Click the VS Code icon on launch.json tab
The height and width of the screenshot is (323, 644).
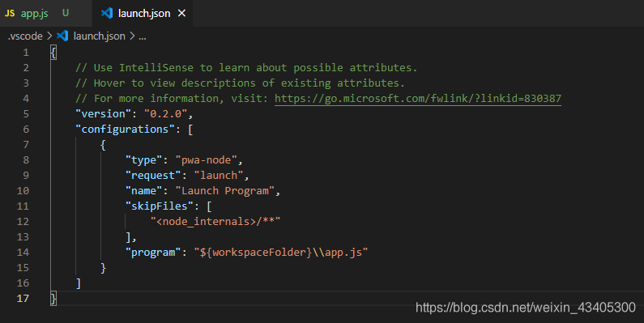click(107, 13)
